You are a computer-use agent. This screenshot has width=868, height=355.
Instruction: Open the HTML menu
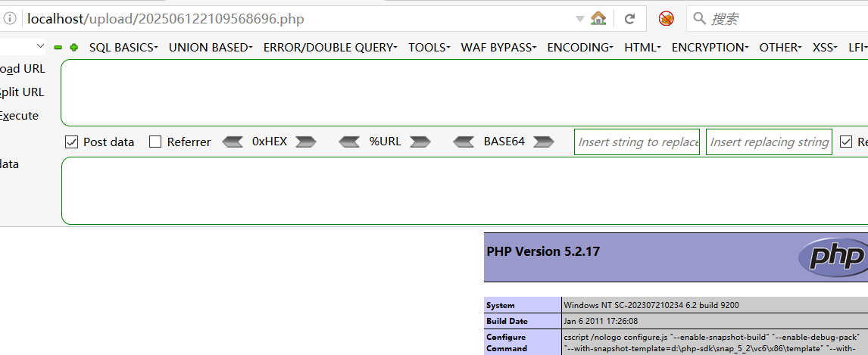pos(642,48)
